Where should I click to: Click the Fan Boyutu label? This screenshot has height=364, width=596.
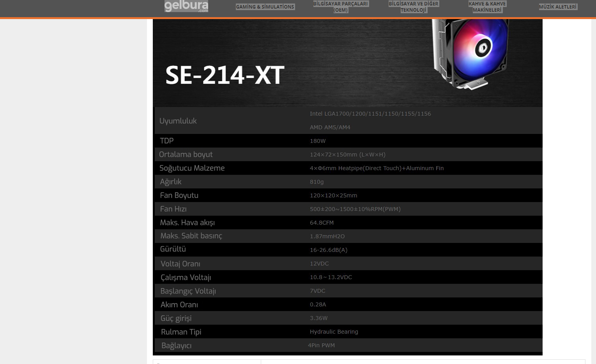pyautogui.click(x=179, y=195)
